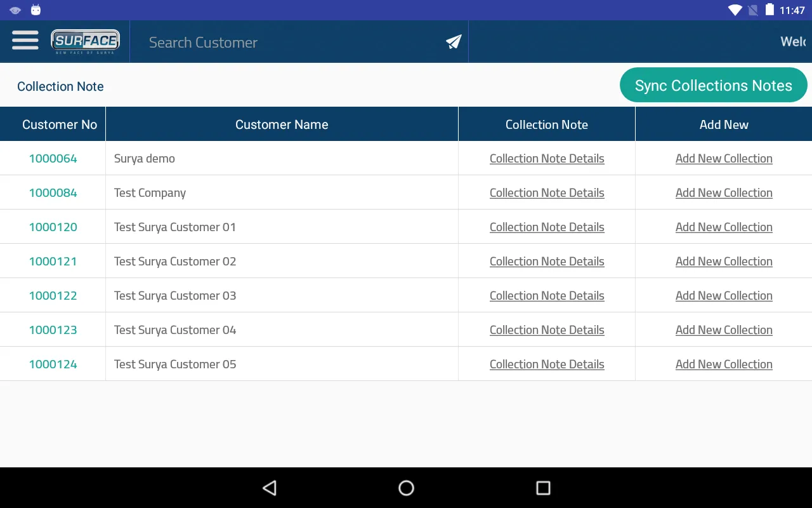Tap customer number 1000124
The image size is (812, 508).
point(53,364)
